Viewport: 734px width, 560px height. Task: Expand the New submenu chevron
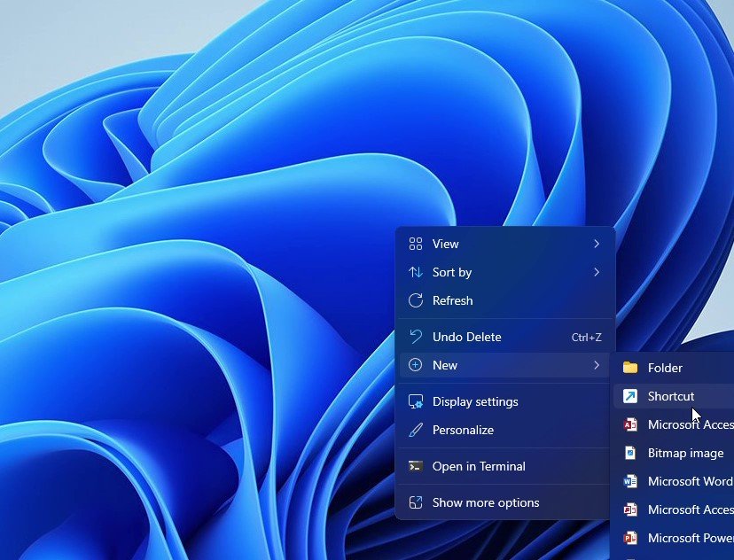pyautogui.click(x=597, y=365)
